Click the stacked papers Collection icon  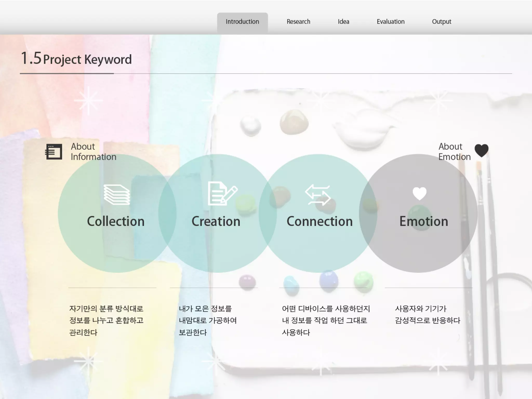click(117, 195)
